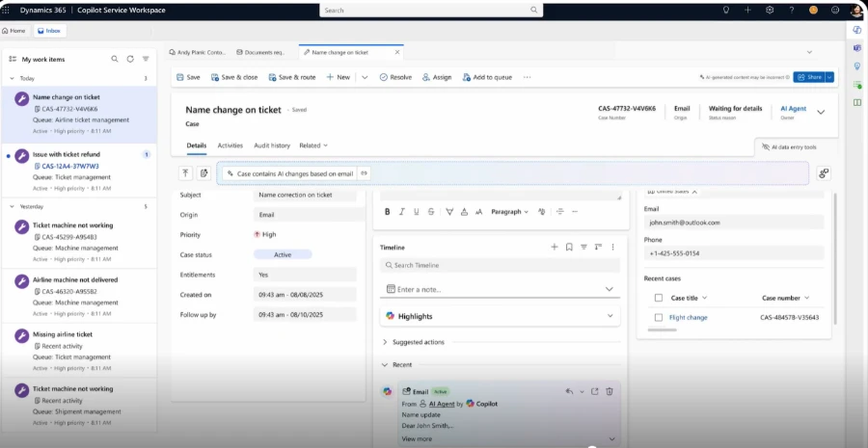Delete the email using trash icon
This screenshot has width=868, height=448.
[x=610, y=391]
